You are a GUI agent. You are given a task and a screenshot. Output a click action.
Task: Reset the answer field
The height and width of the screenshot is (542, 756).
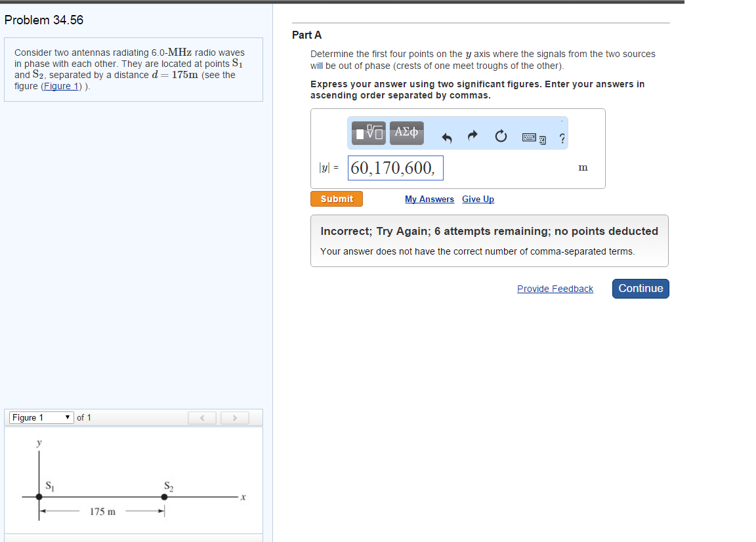(x=501, y=136)
